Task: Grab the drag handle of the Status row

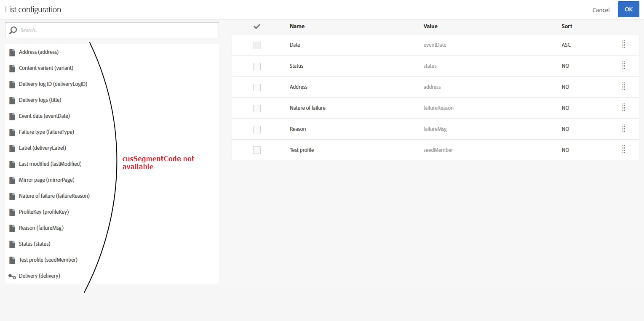Action: [x=624, y=66]
